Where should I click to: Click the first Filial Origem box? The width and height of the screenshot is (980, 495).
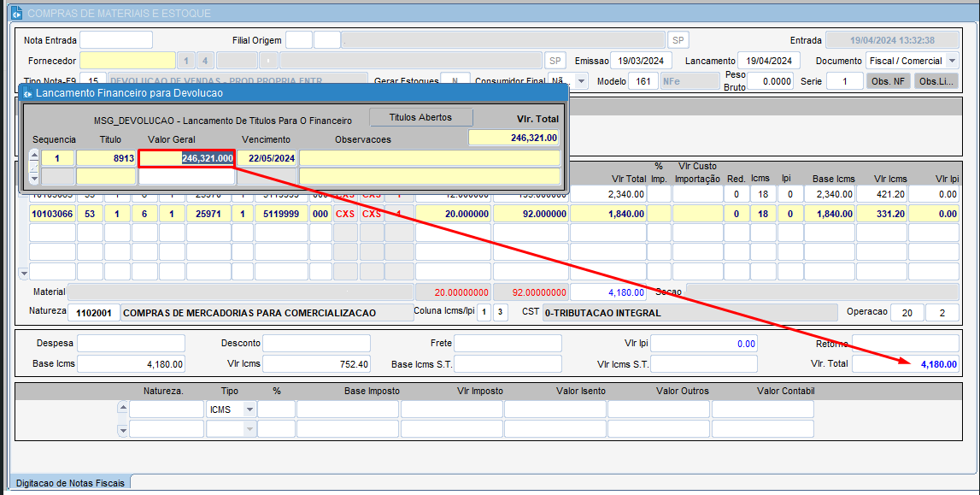299,40
